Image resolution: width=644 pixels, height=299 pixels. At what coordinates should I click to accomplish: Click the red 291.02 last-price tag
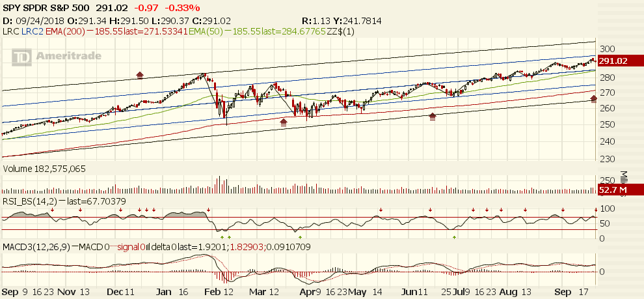tap(612, 61)
